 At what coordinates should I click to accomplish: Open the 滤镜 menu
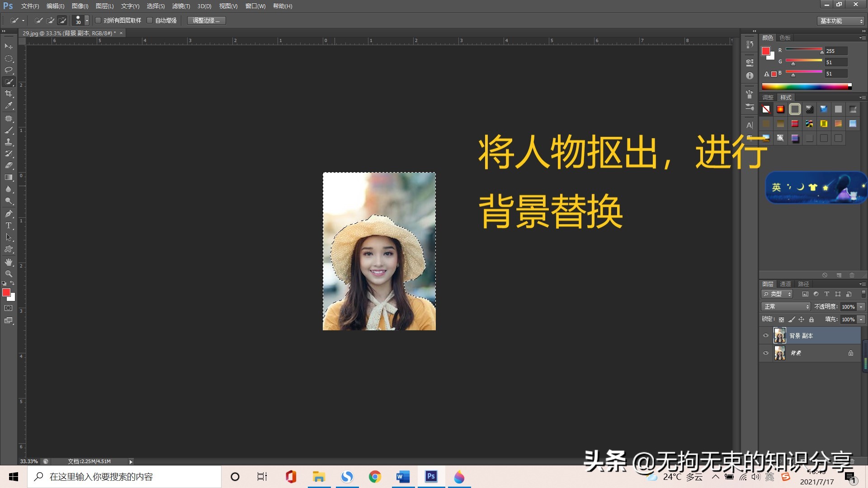tap(180, 6)
